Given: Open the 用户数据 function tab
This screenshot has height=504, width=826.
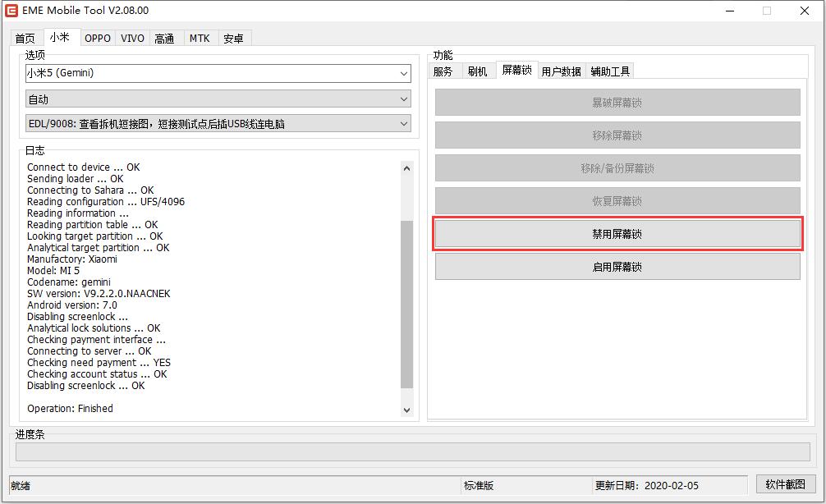Looking at the screenshot, I should 561,71.
